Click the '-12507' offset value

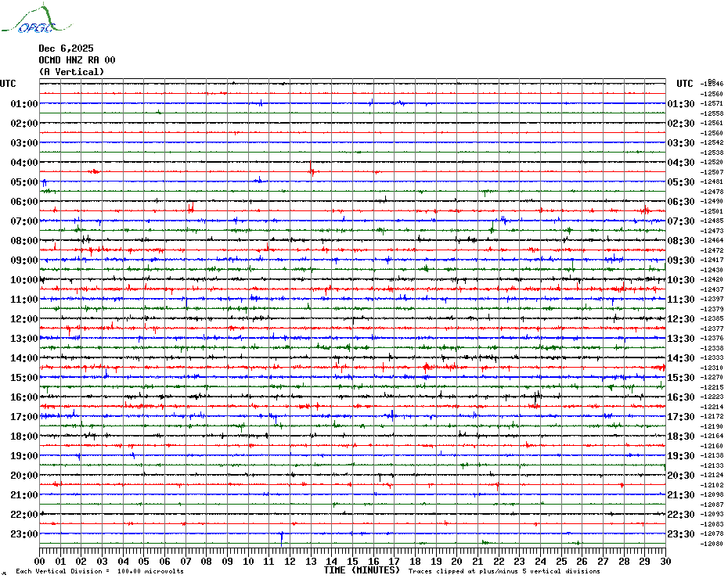[712, 172]
